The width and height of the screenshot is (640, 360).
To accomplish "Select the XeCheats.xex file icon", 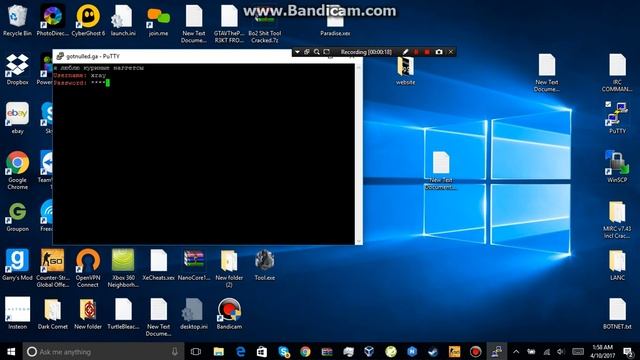I will coord(158,264).
